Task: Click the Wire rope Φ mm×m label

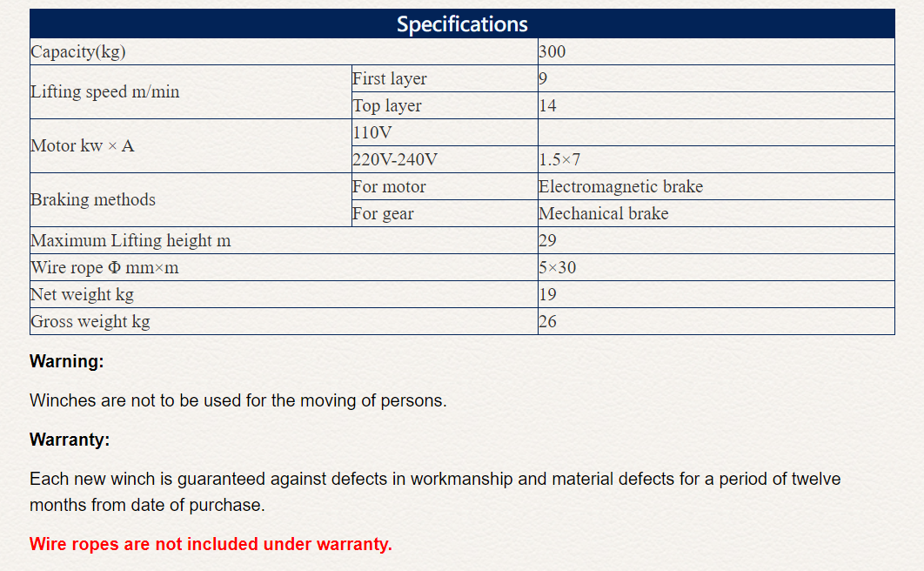Action: [x=104, y=268]
